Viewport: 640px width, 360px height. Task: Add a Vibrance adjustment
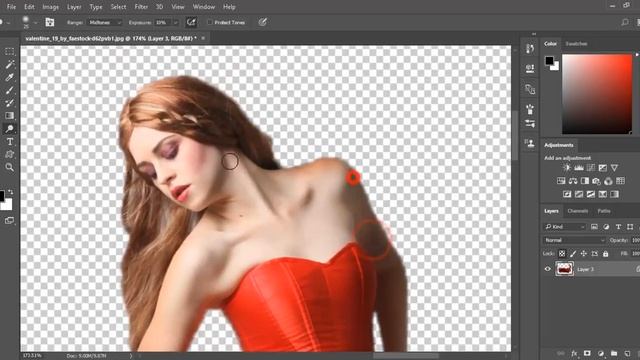coord(614,168)
